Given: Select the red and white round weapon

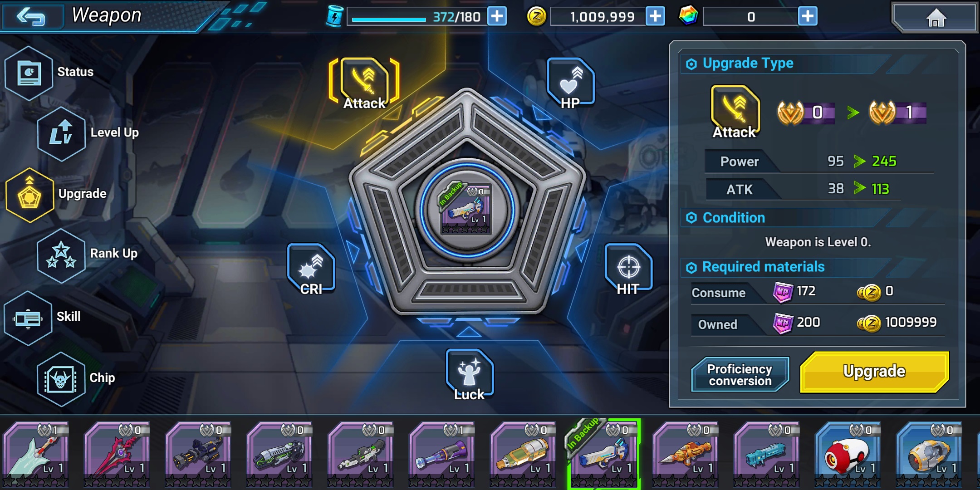Looking at the screenshot, I should point(848,454).
